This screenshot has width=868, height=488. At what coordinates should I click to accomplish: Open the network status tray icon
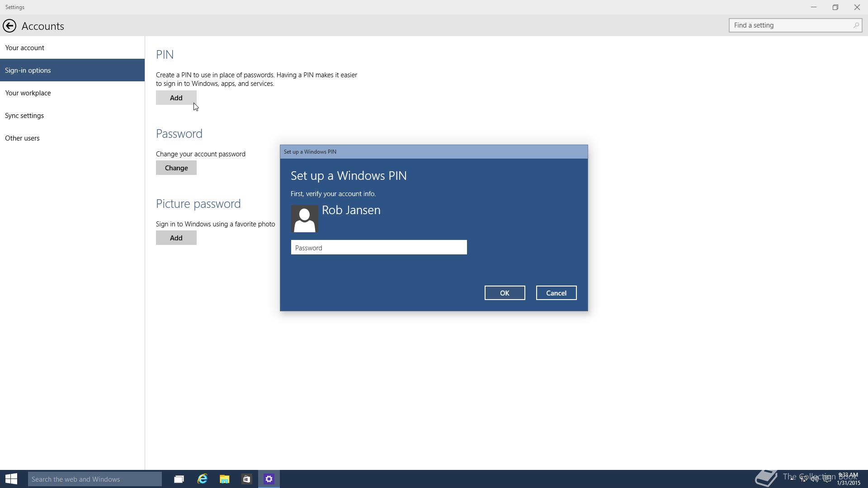pyautogui.click(x=804, y=479)
